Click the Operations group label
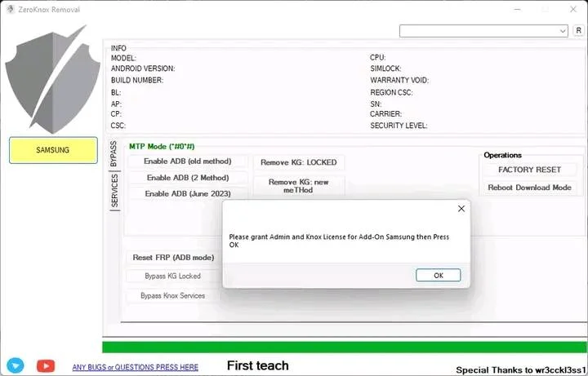Screen dimensions: 588x376 click(502, 155)
